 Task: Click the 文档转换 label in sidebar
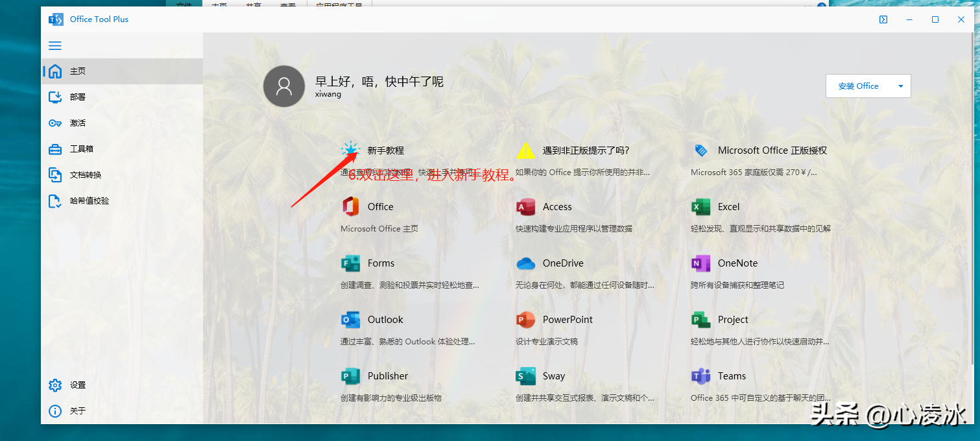point(86,175)
